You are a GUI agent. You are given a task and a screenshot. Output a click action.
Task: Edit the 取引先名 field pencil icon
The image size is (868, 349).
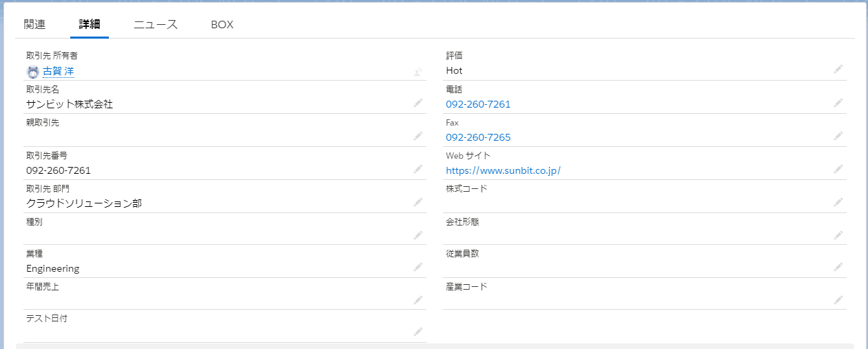pyautogui.click(x=417, y=103)
